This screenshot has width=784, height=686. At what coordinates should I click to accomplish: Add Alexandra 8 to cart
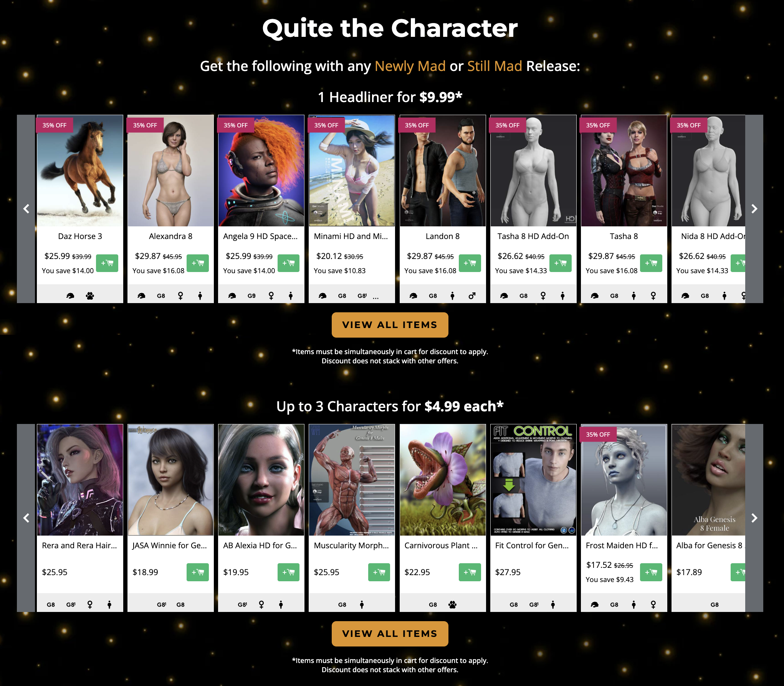pos(197,263)
